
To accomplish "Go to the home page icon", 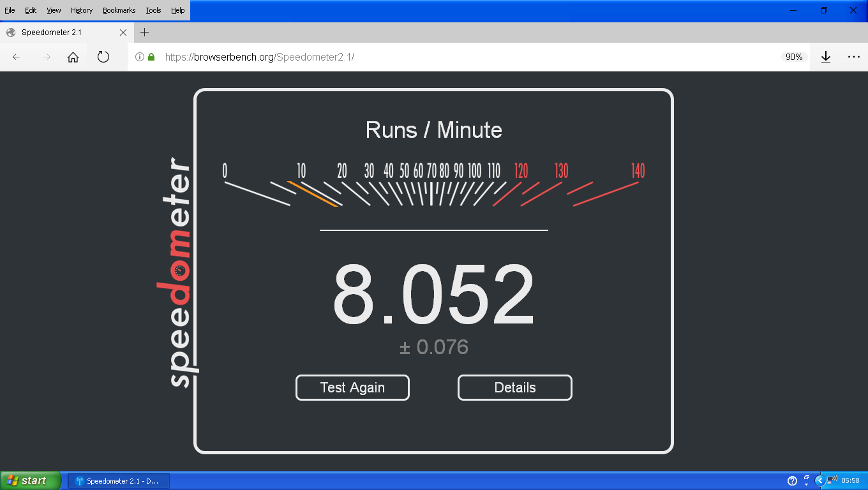I will [73, 57].
